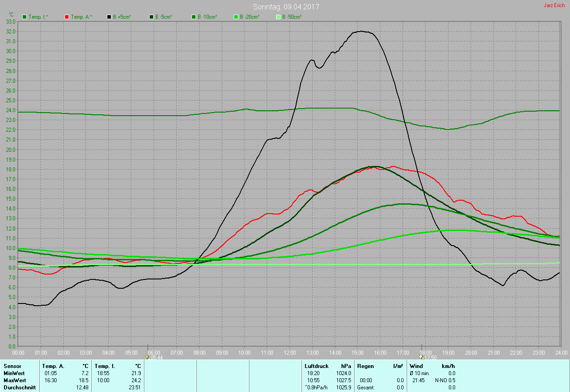Image resolution: width=570 pixels, height=392 pixels.
Task: Select the Temp. I. minimum value 21.9
Action: [x=136, y=373]
